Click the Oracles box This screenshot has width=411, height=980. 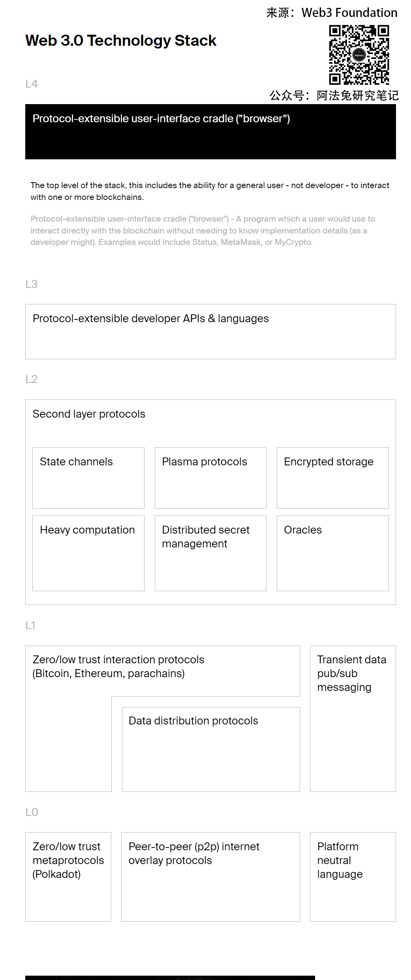click(332, 553)
